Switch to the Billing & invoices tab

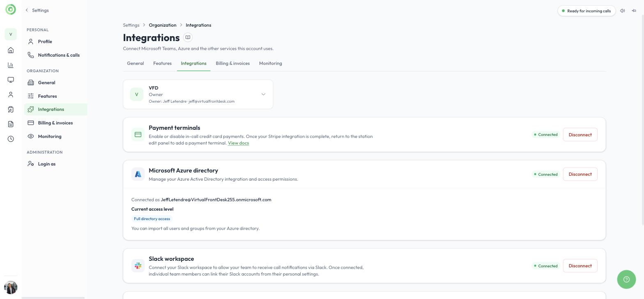coord(232,63)
